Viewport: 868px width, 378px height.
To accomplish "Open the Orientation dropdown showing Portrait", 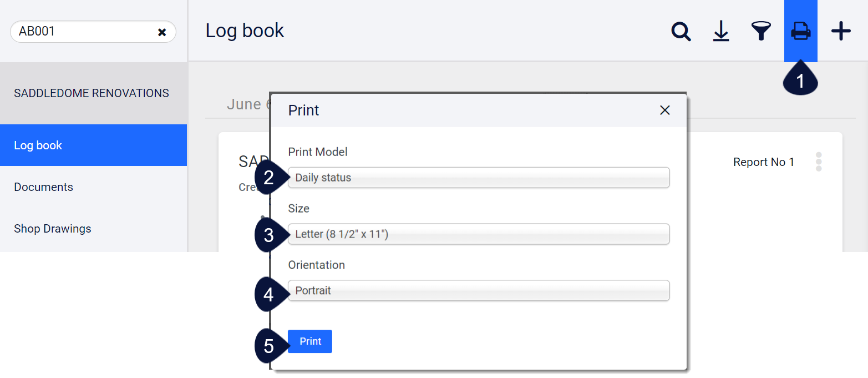I will tap(479, 290).
